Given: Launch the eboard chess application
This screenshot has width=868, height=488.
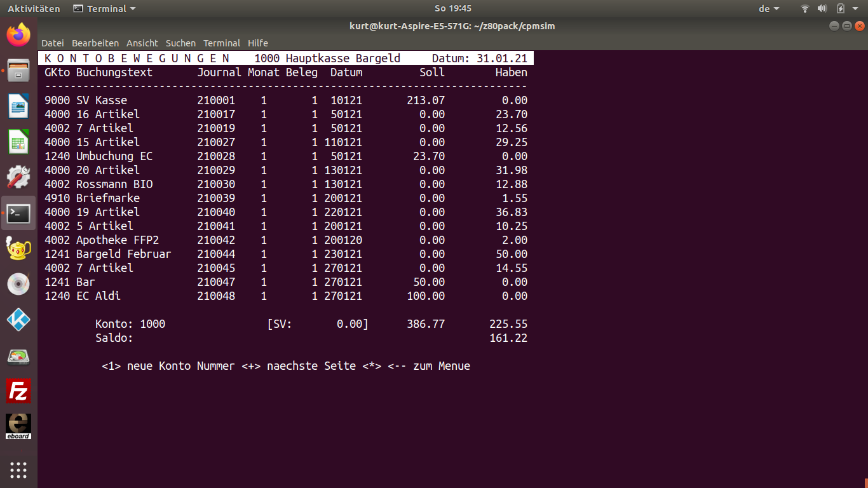Looking at the screenshot, I should click(x=18, y=426).
